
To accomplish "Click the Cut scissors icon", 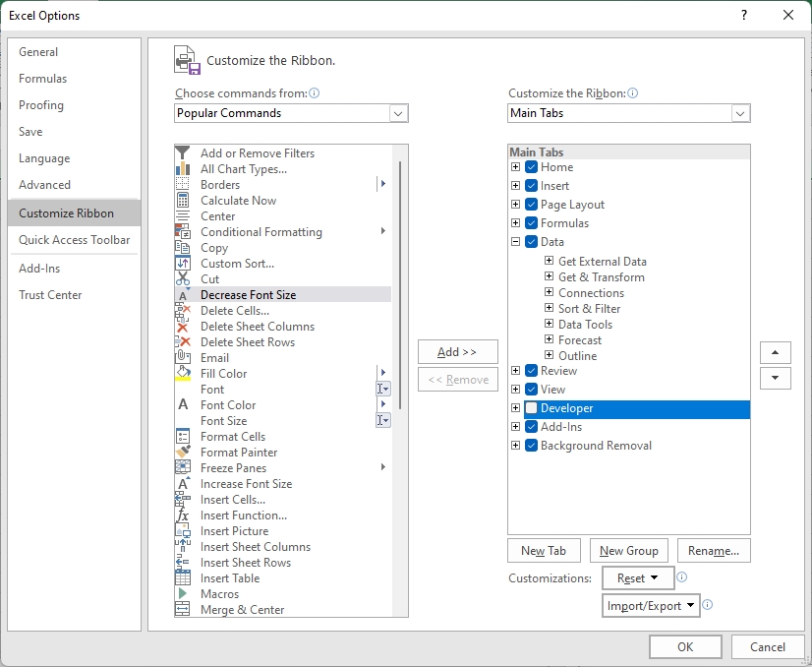I will tap(182, 278).
